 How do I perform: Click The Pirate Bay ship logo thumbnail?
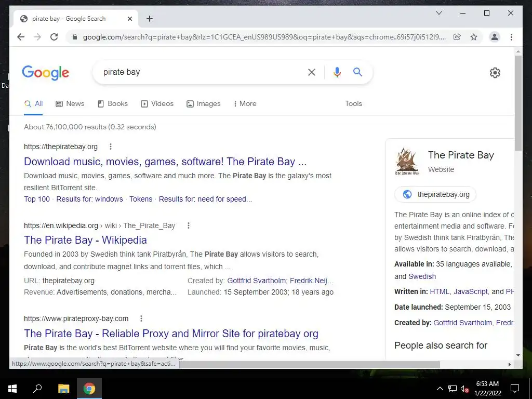(x=407, y=161)
